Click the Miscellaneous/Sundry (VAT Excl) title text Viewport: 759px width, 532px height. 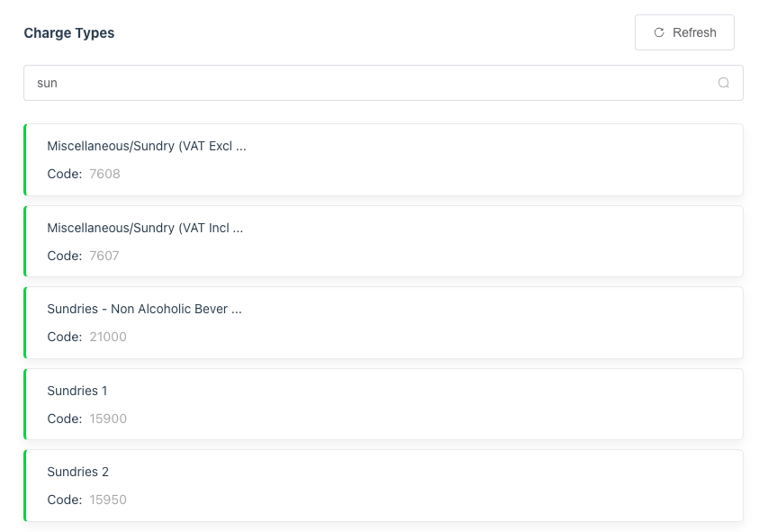[x=148, y=146]
